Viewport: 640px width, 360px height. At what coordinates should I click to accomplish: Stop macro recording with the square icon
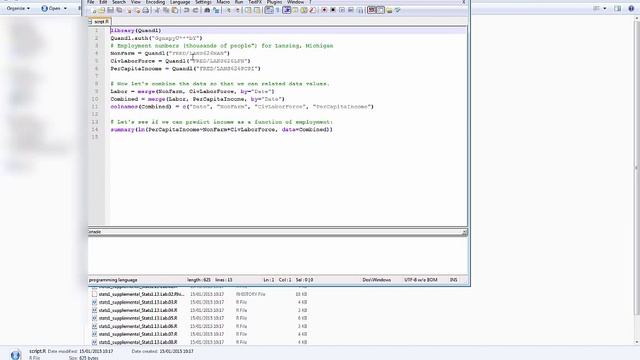click(x=333, y=10)
